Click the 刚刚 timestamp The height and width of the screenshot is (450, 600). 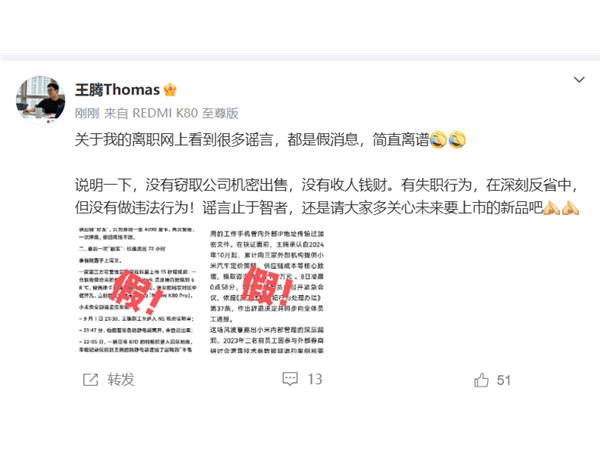[87, 113]
